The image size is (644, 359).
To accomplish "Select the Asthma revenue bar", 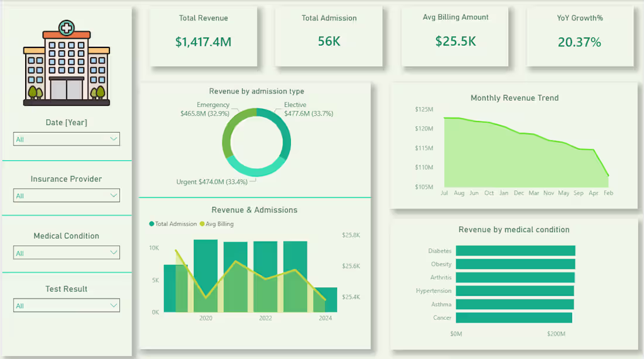I will click(515, 304).
